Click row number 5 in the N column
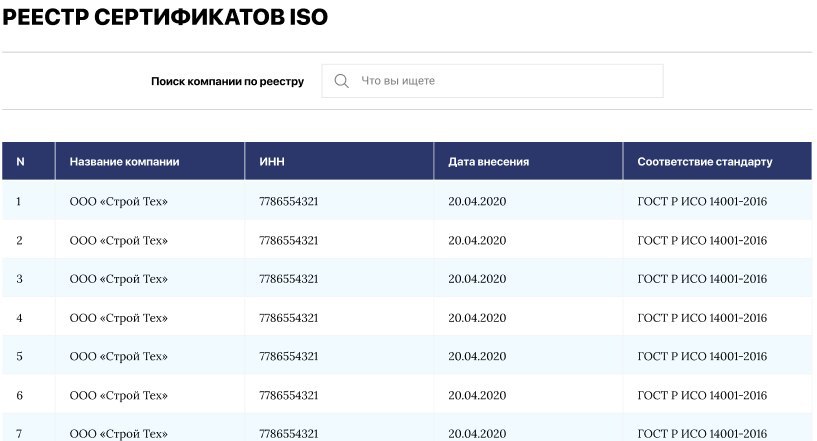817x441 pixels. click(19, 357)
